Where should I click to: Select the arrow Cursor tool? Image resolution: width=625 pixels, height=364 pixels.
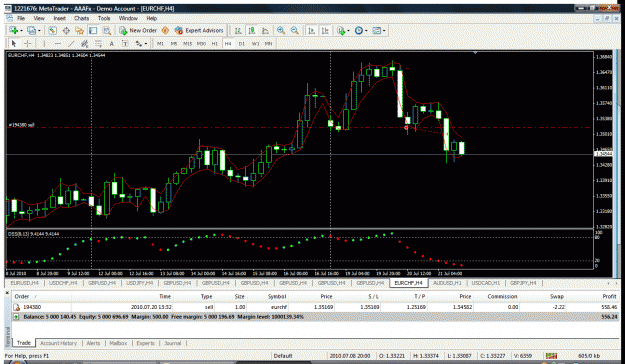(14, 43)
